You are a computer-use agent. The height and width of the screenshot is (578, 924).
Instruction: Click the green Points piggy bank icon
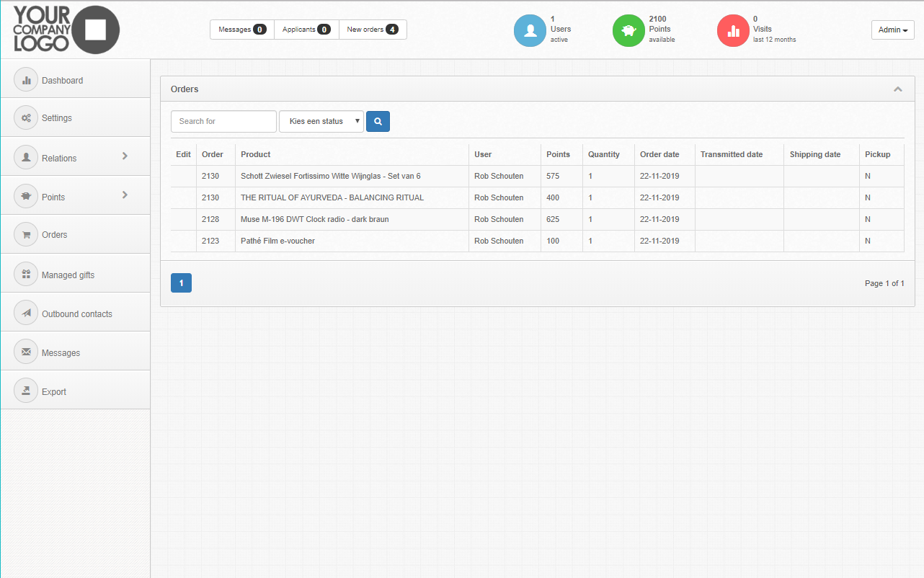pos(628,30)
